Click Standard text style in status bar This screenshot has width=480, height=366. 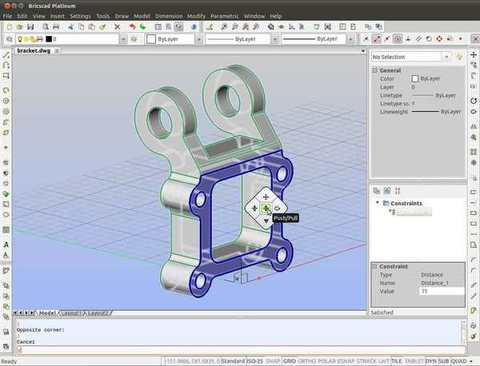pyautogui.click(x=233, y=361)
